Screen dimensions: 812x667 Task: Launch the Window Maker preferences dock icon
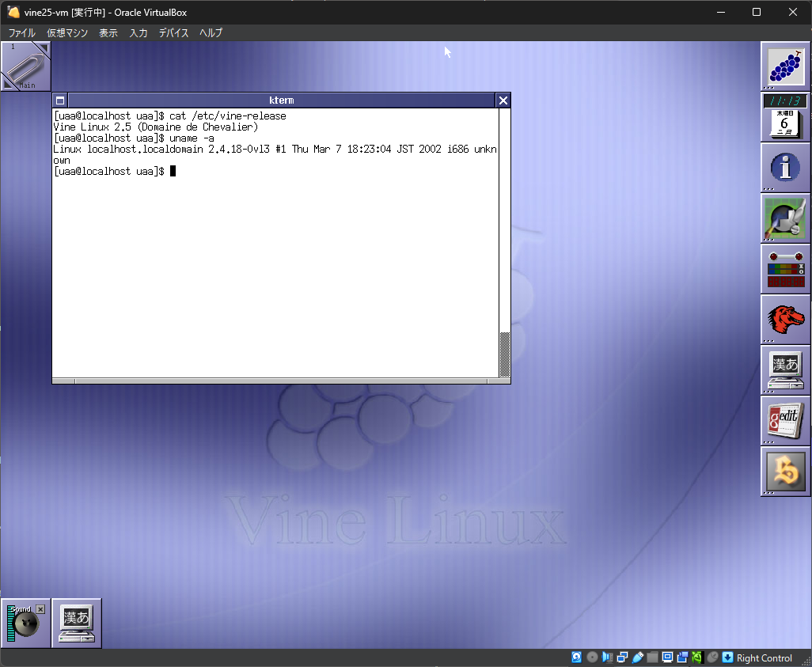pos(785,218)
